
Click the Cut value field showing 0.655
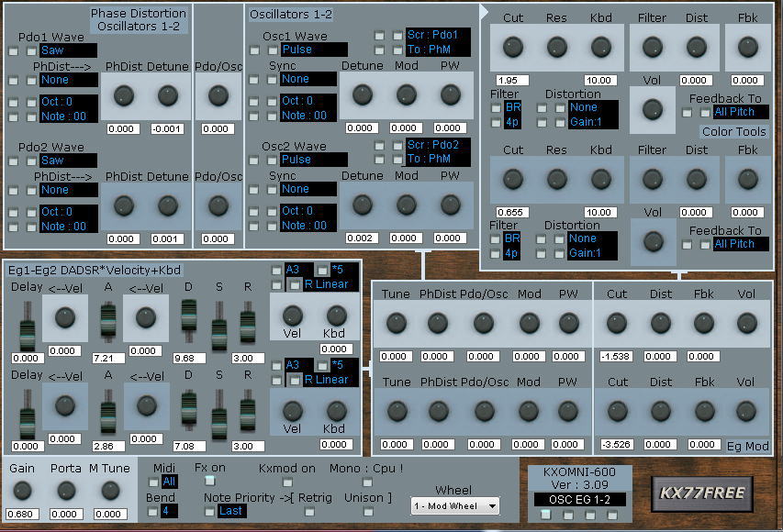coord(512,213)
